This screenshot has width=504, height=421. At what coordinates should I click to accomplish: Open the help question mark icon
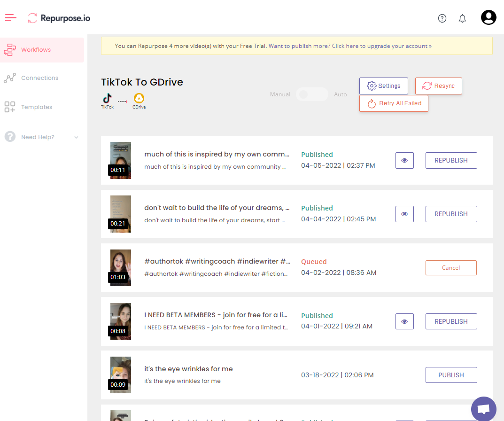(442, 18)
